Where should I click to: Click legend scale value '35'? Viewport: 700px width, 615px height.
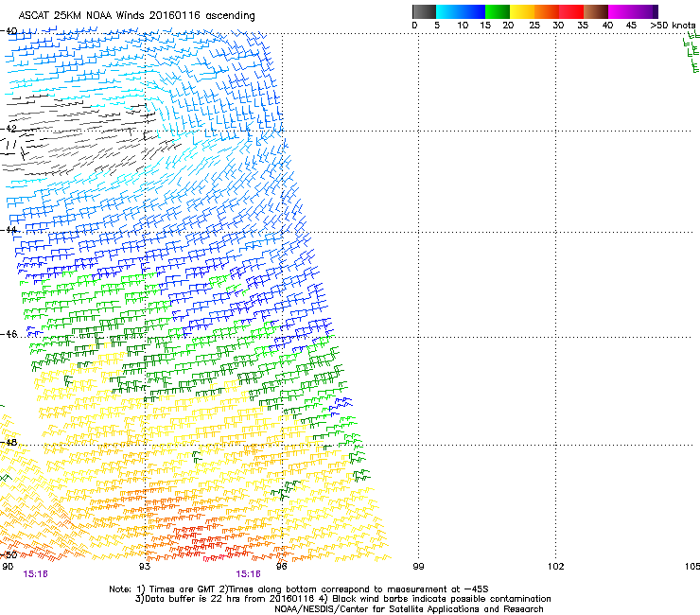click(583, 25)
